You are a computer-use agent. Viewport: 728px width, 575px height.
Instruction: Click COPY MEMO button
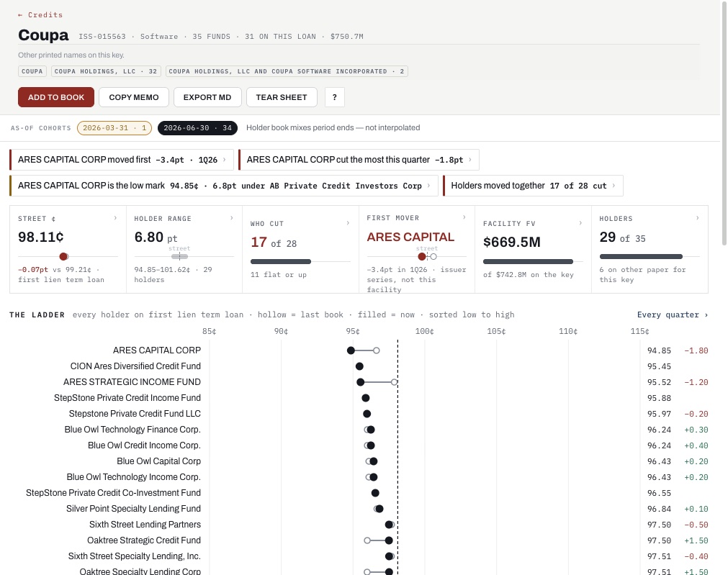[x=134, y=97]
